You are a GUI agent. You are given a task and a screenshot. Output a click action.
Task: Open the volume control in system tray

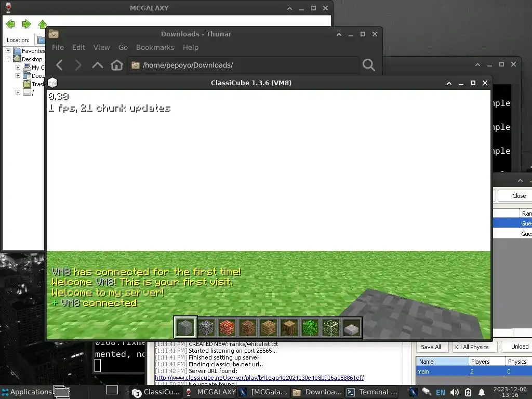coord(454,392)
